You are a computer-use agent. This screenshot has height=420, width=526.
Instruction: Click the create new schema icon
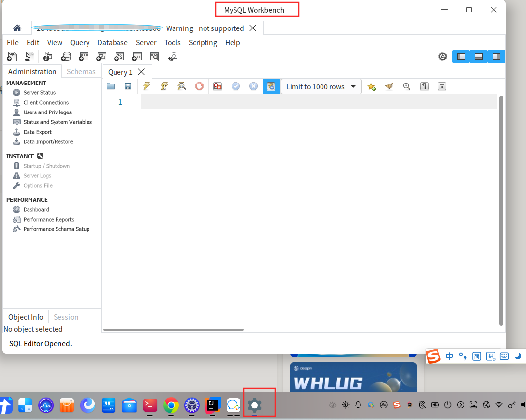(x=66, y=56)
